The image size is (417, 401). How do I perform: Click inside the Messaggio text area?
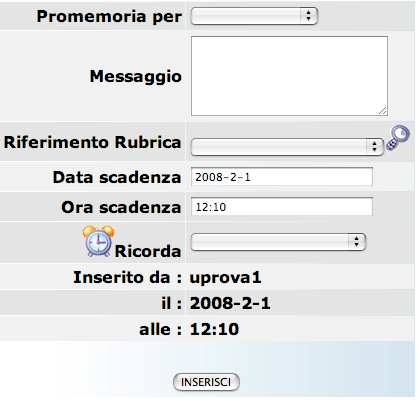[289, 76]
